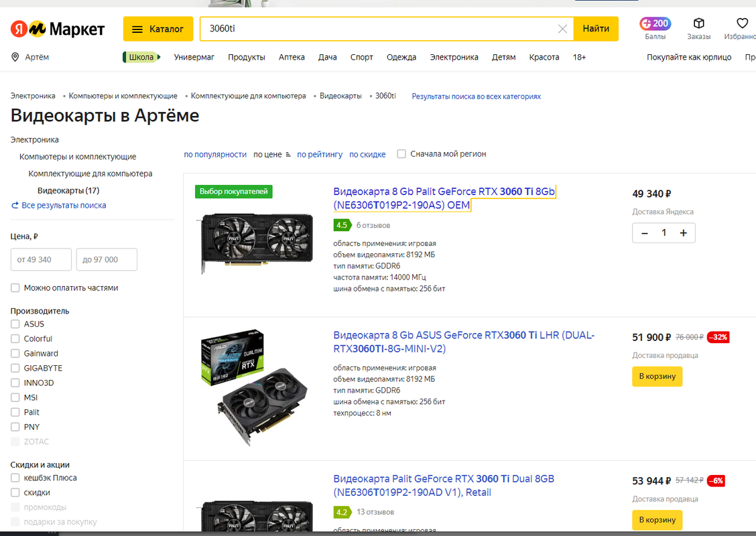Click breadcrumb Компьютеры и комплектующие

point(123,96)
